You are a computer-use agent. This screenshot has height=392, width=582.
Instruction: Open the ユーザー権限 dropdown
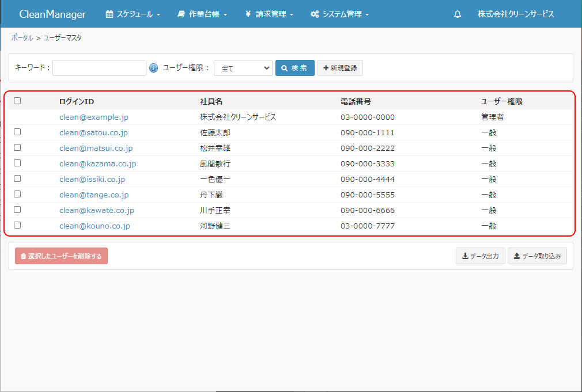tap(243, 68)
